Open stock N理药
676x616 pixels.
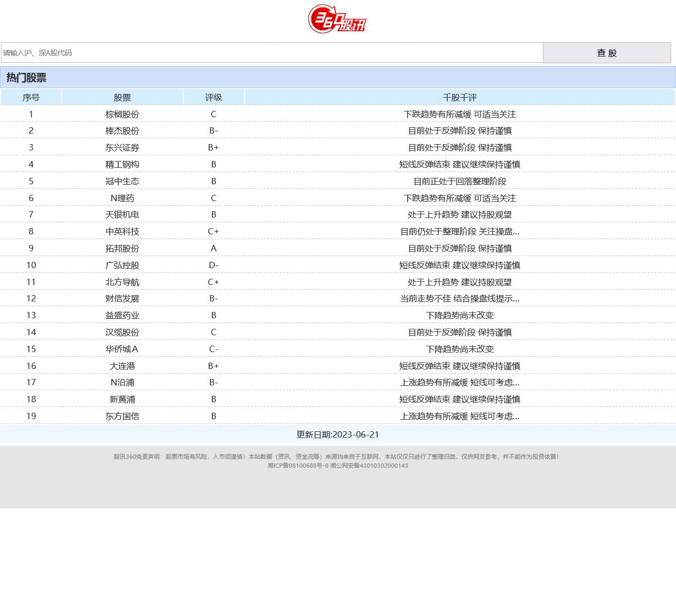(122, 198)
